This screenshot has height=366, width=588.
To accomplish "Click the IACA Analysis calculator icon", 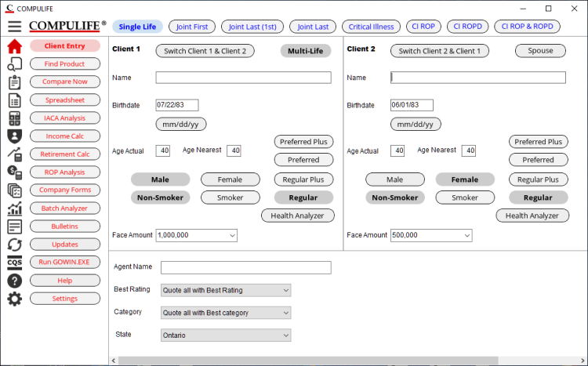I will 15,118.
